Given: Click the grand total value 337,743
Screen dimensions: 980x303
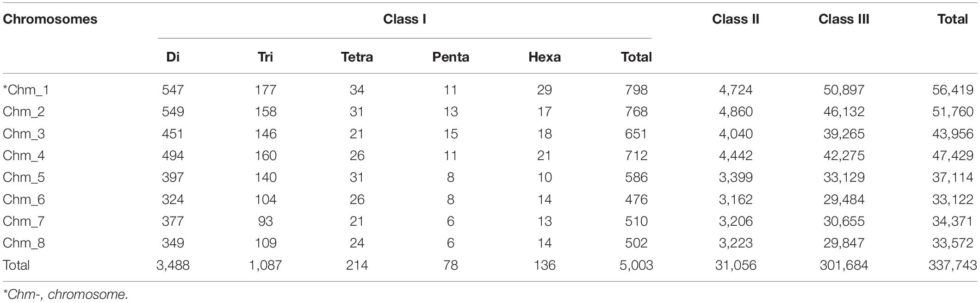Looking at the screenshot, I should click(x=953, y=266).
